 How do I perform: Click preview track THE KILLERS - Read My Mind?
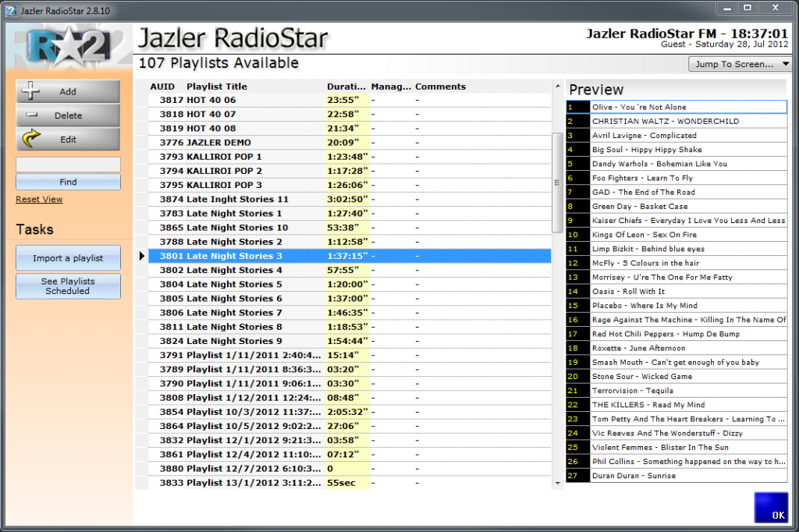click(676, 405)
